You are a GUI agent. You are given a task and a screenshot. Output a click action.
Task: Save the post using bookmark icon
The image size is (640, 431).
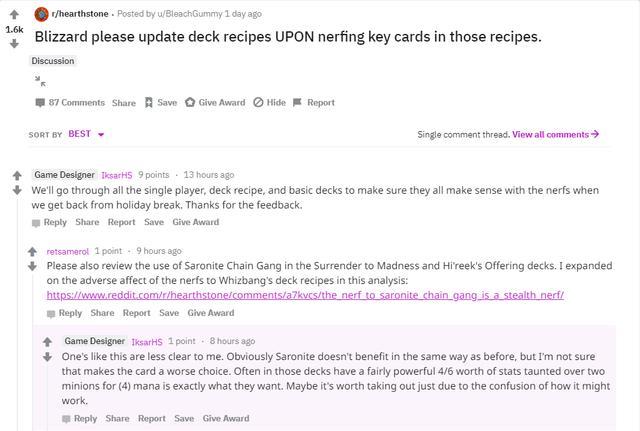coord(161,102)
